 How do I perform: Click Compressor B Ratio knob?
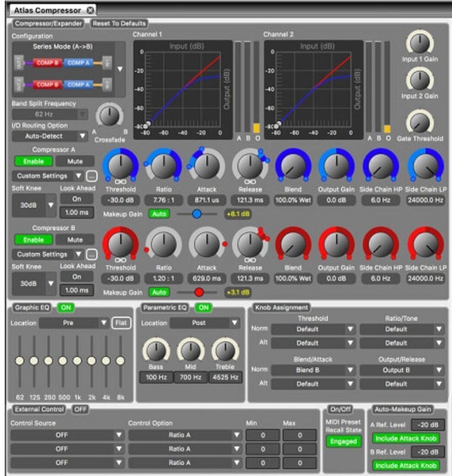[164, 243]
